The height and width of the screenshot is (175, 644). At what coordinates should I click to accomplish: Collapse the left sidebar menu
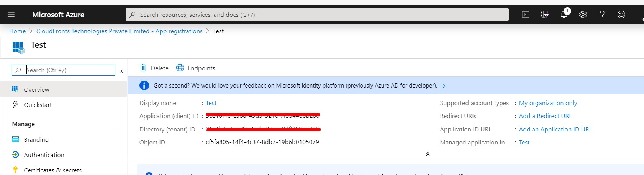(x=121, y=71)
